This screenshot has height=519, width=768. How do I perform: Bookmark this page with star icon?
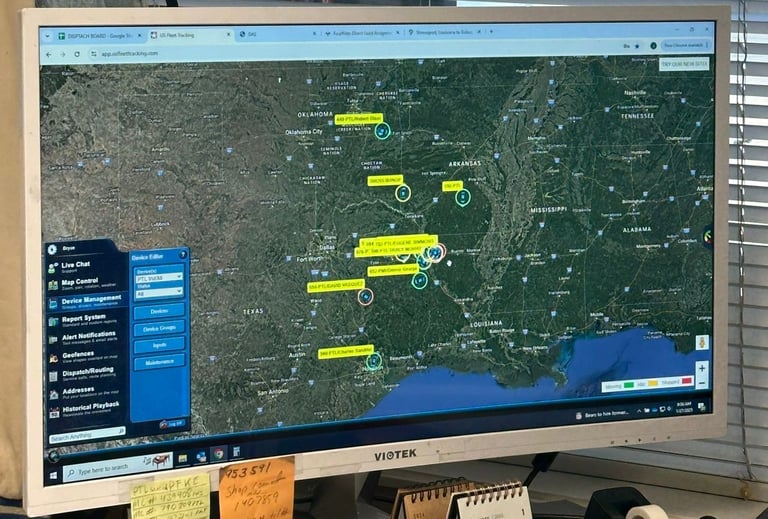(x=637, y=46)
